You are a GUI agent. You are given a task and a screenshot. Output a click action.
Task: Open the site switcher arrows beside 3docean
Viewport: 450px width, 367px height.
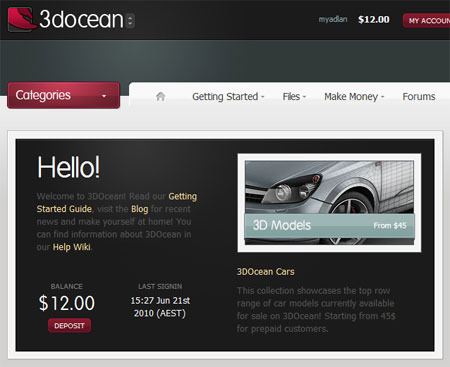pos(130,20)
